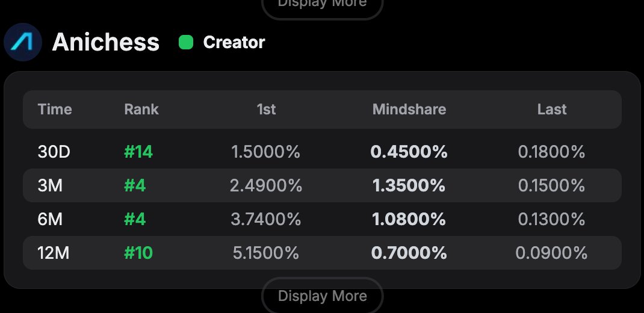Sort by the Time column header
Screen dimensions: 644x313
[x=55, y=109]
